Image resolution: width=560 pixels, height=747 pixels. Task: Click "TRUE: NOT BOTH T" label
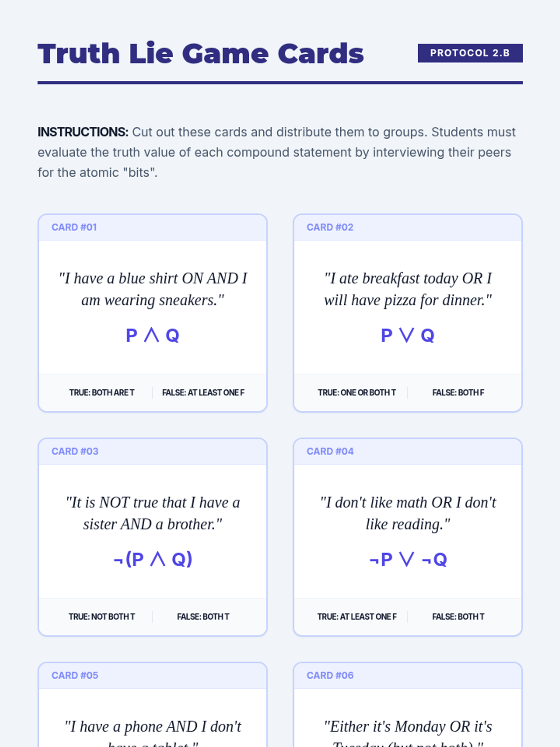[x=102, y=617]
